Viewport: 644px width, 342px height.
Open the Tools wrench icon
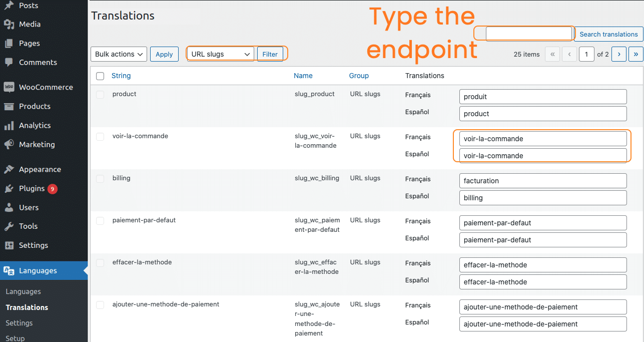click(9, 226)
